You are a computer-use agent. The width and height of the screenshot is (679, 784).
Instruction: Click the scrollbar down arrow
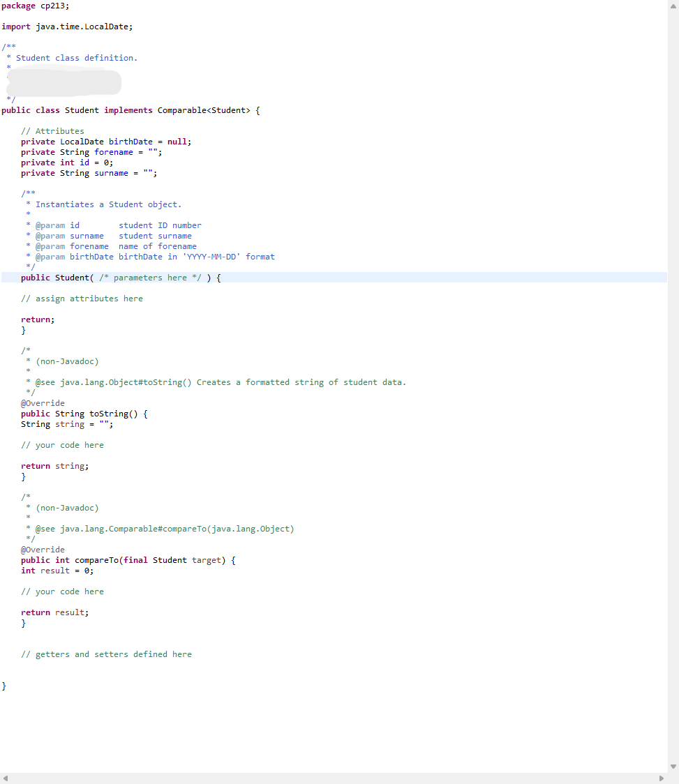(x=672, y=766)
